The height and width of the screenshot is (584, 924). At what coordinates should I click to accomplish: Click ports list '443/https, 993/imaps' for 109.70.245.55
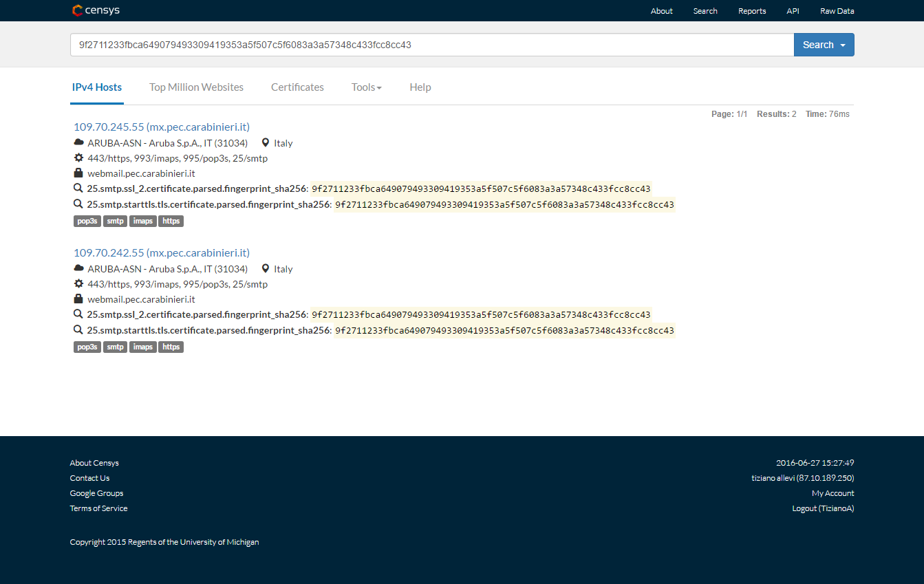pyautogui.click(x=178, y=158)
